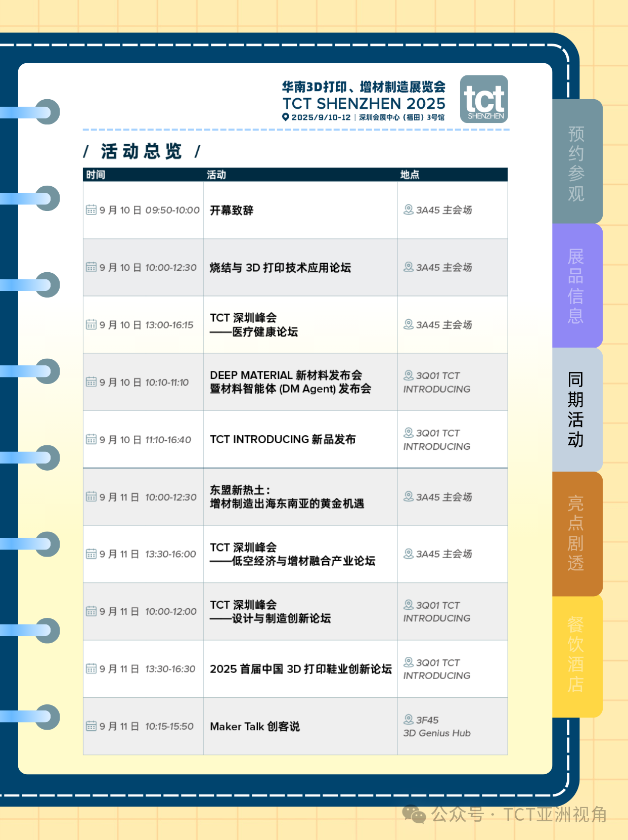628x840 pixels.
Task: Click calendar icon beside 11:10-16:40
Action: pos(91,439)
